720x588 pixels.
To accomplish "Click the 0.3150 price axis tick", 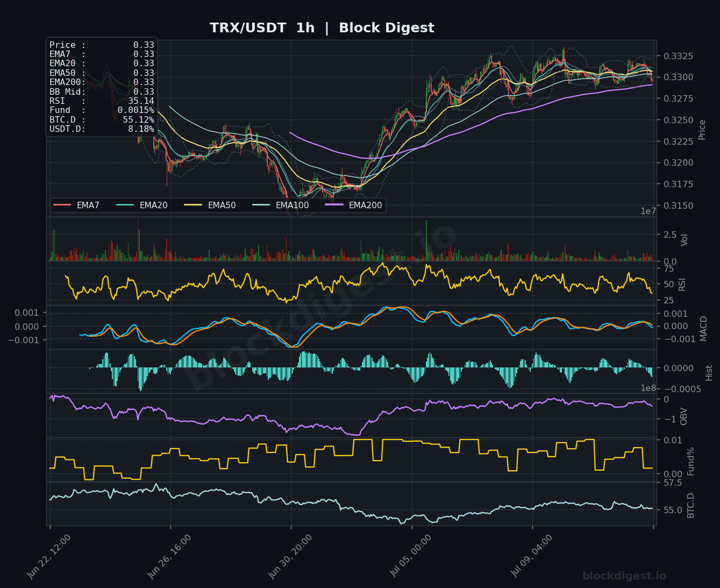I will (678, 206).
